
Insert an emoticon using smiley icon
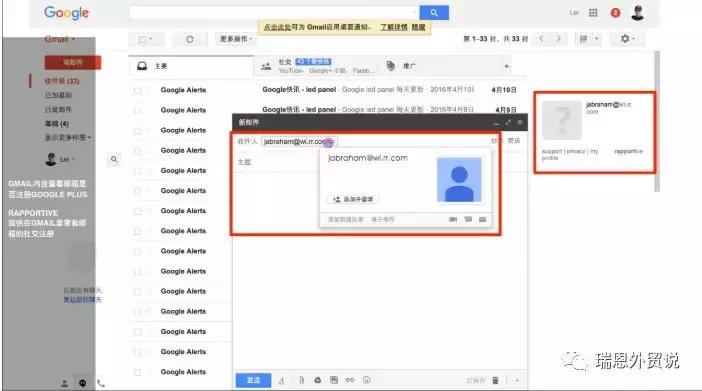367,380
